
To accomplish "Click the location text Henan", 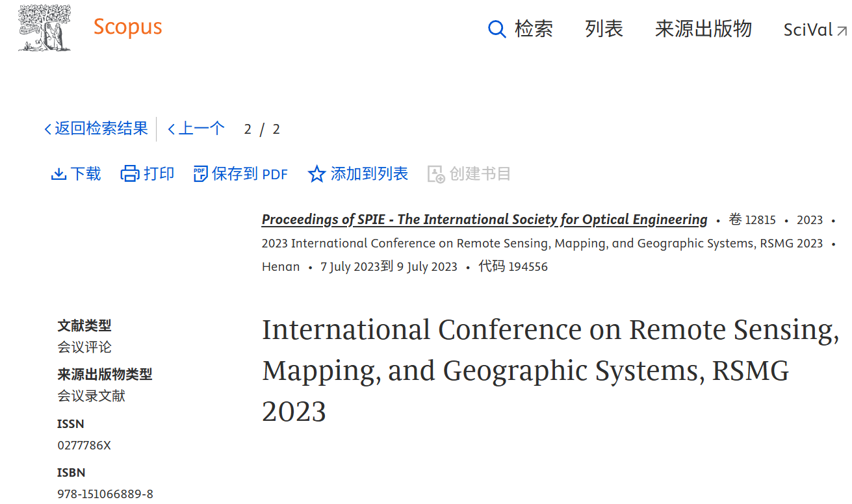I will tap(281, 267).
